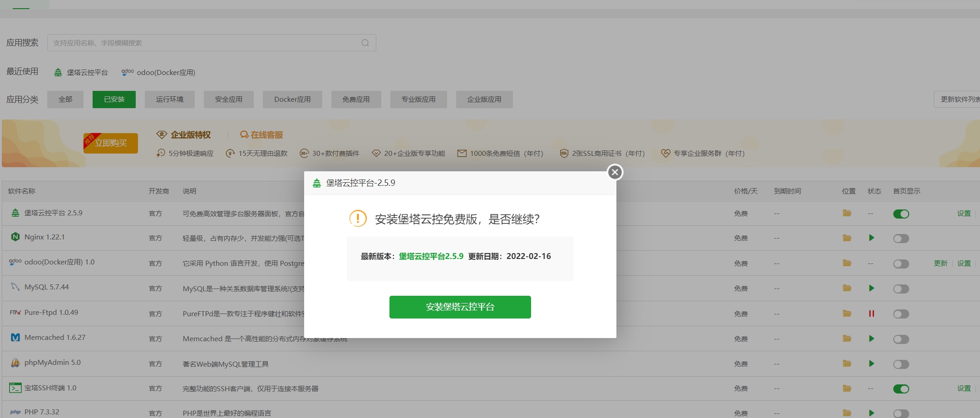Select the Docker应用 category tab
980x418 pixels.
pos(292,100)
